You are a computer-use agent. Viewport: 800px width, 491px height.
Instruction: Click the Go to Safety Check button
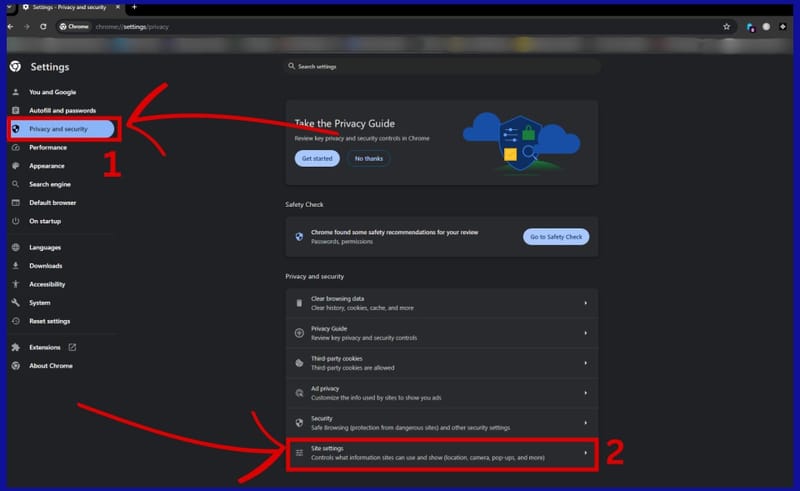(x=555, y=237)
